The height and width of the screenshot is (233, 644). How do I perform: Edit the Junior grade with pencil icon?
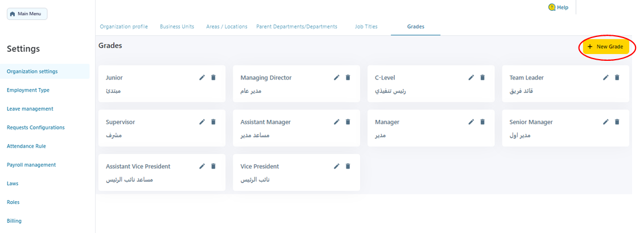click(202, 78)
